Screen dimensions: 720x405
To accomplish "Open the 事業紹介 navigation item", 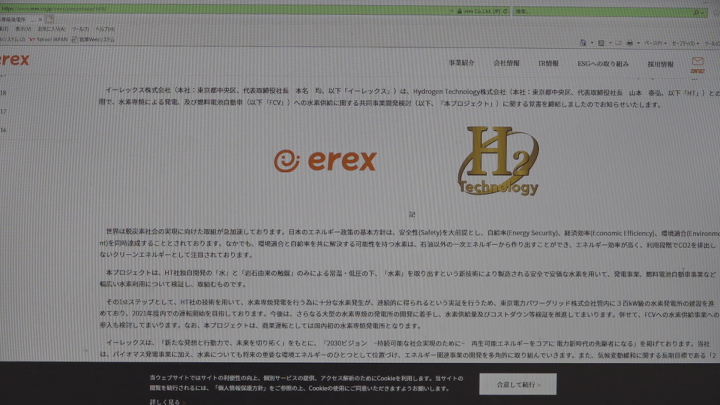I will (461, 63).
